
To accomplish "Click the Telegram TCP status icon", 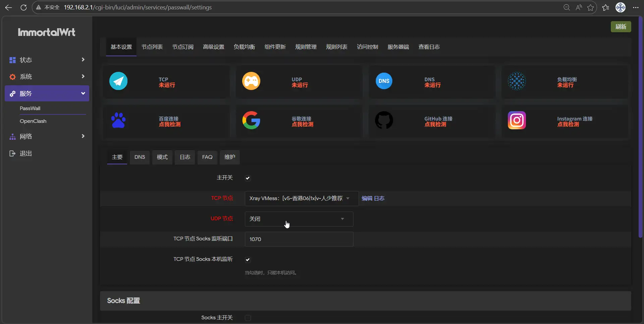I will pyautogui.click(x=118, y=81).
